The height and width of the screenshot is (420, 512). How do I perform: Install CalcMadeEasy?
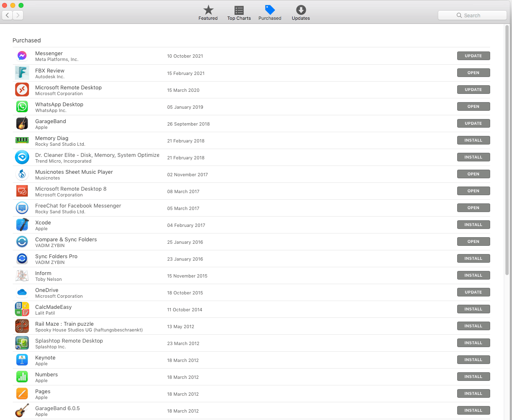(473, 309)
